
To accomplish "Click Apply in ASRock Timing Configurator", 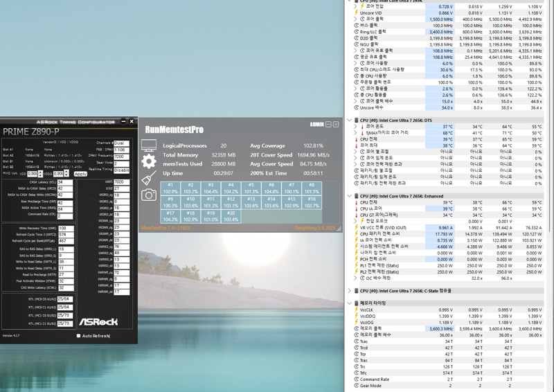I will tap(80, 174).
